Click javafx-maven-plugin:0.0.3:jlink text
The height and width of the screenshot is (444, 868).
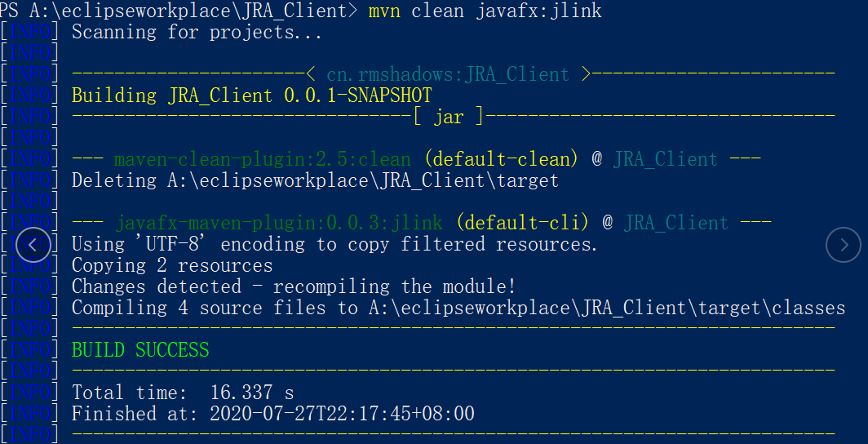[x=279, y=223]
